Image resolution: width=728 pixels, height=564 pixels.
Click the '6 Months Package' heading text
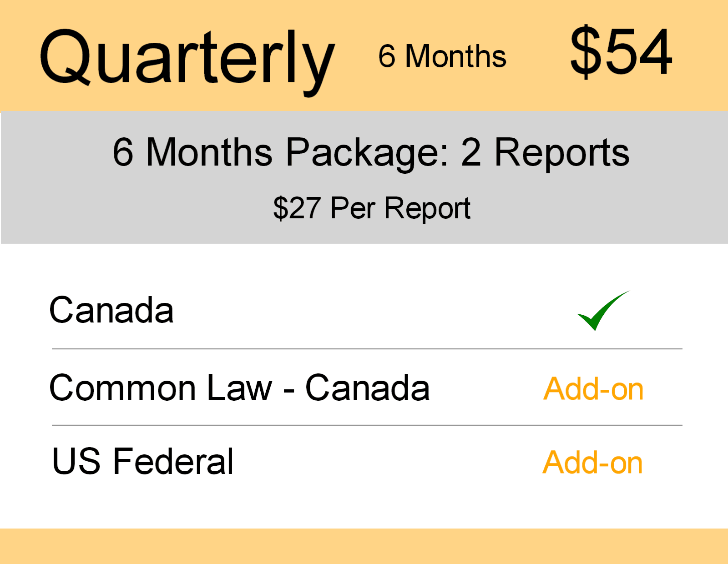pyautogui.click(x=280, y=153)
